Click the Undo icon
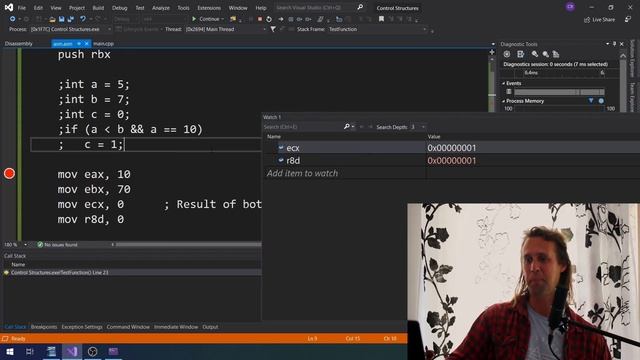Image resolution: width=640 pixels, height=360 pixels. click(x=83, y=19)
